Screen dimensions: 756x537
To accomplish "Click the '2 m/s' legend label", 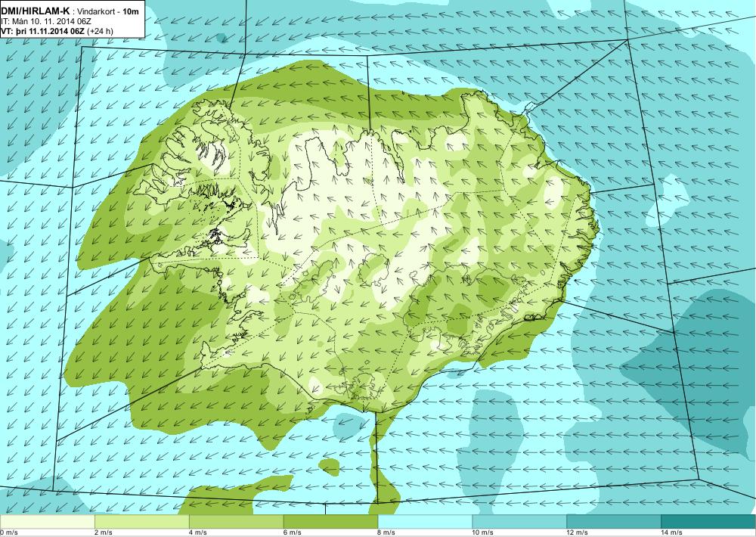I will pyautogui.click(x=104, y=532).
